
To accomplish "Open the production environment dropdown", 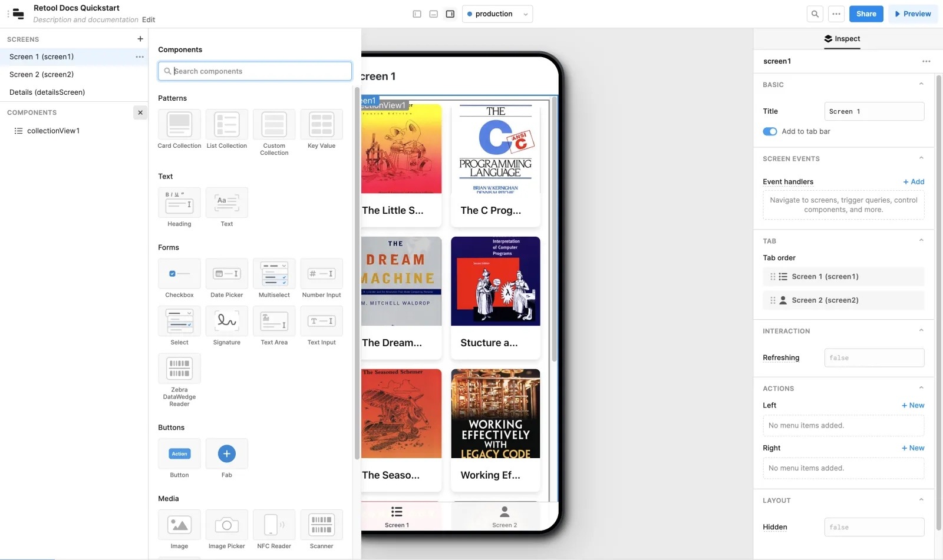I will click(497, 14).
